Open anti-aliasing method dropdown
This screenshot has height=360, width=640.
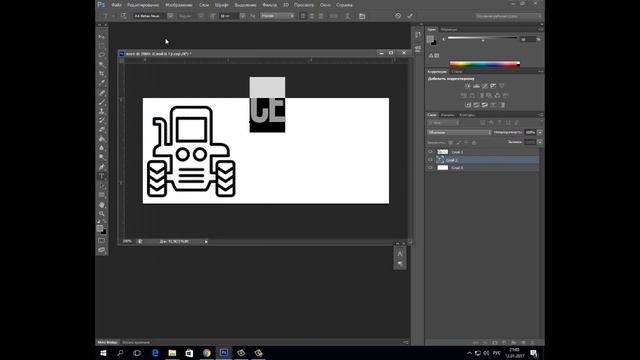(278, 16)
